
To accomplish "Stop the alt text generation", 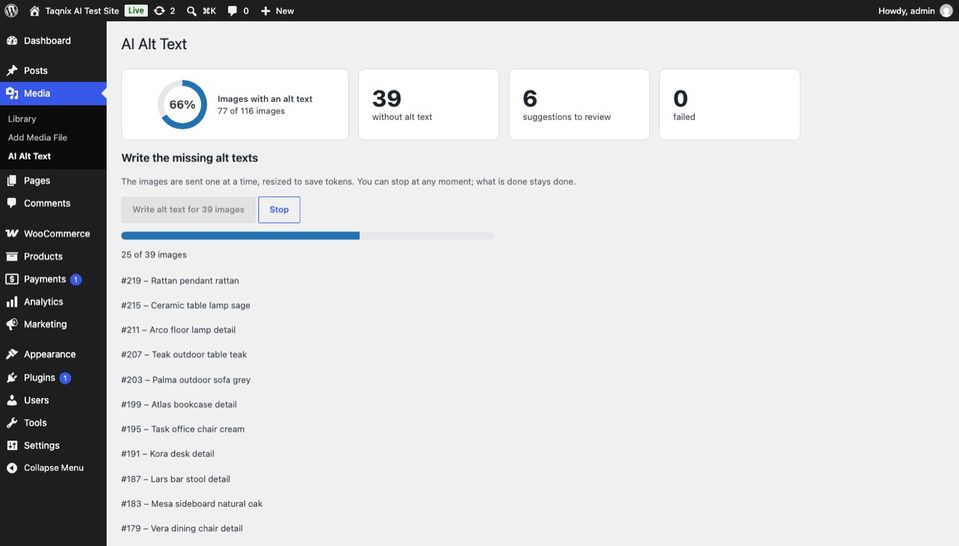I will (x=279, y=210).
